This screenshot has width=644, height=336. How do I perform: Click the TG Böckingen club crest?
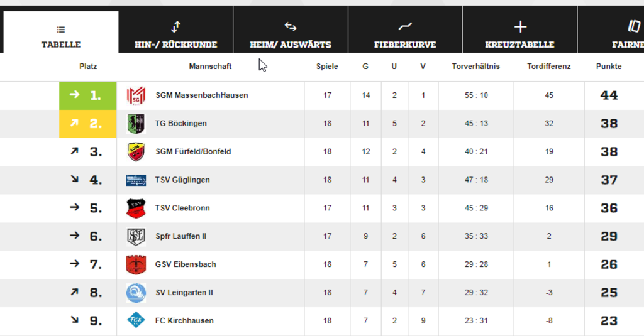(136, 124)
